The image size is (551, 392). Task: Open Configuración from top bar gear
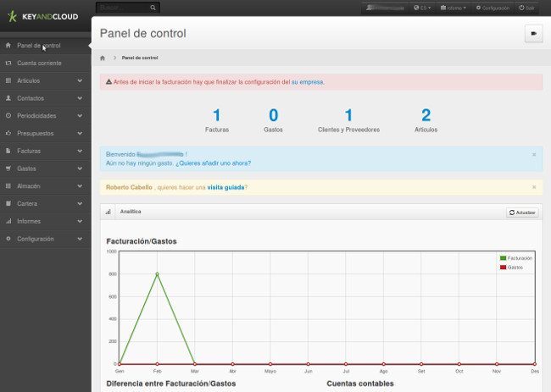(493, 8)
